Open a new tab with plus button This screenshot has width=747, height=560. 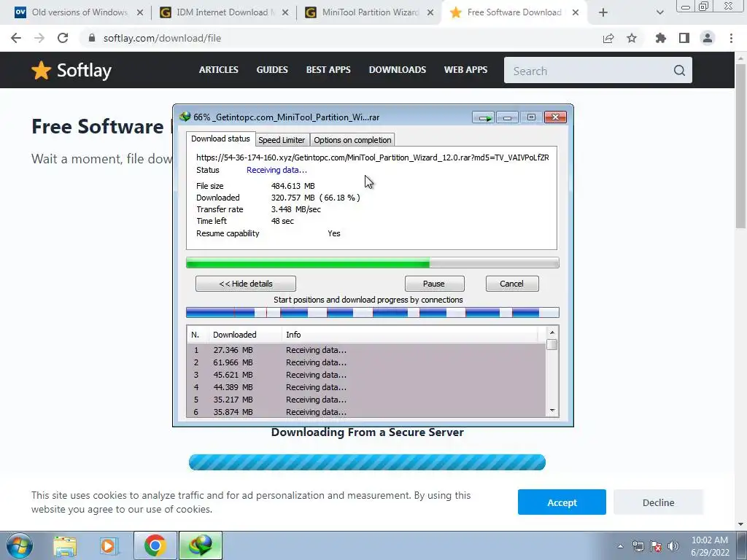tap(603, 12)
